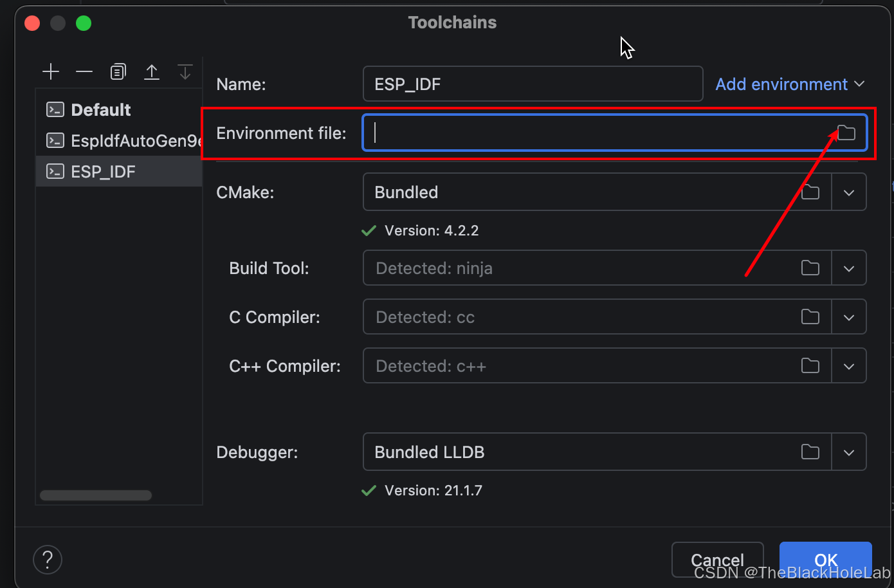894x588 pixels.
Task: Browse for C++ Compiler folder icon
Action: pos(810,365)
